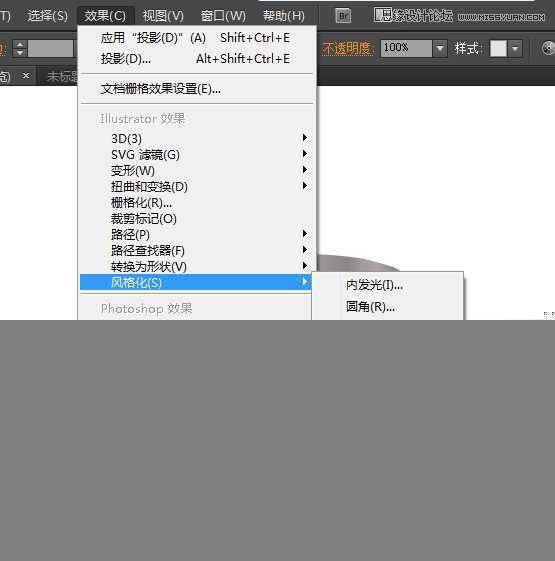The height and width of the screenshot is (561, 555).
Task: Expand the SVG 滤镜(G) submenu
Action: (195, 154)
